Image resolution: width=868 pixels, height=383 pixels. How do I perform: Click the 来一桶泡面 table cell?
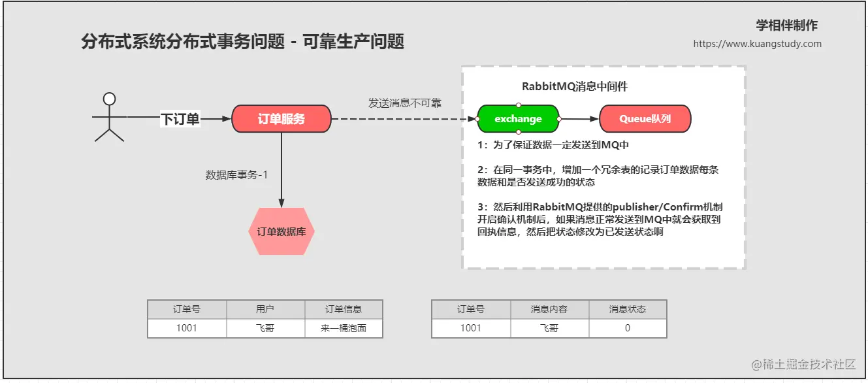click(344, 328)
